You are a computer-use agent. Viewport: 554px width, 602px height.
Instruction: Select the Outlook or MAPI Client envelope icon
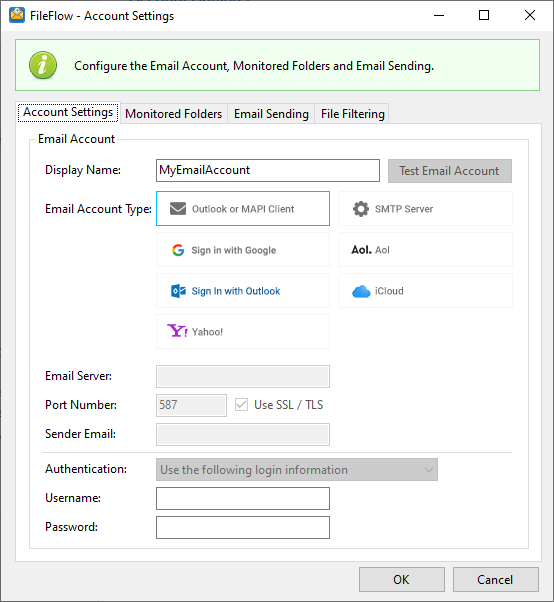[x=178, y=209]
